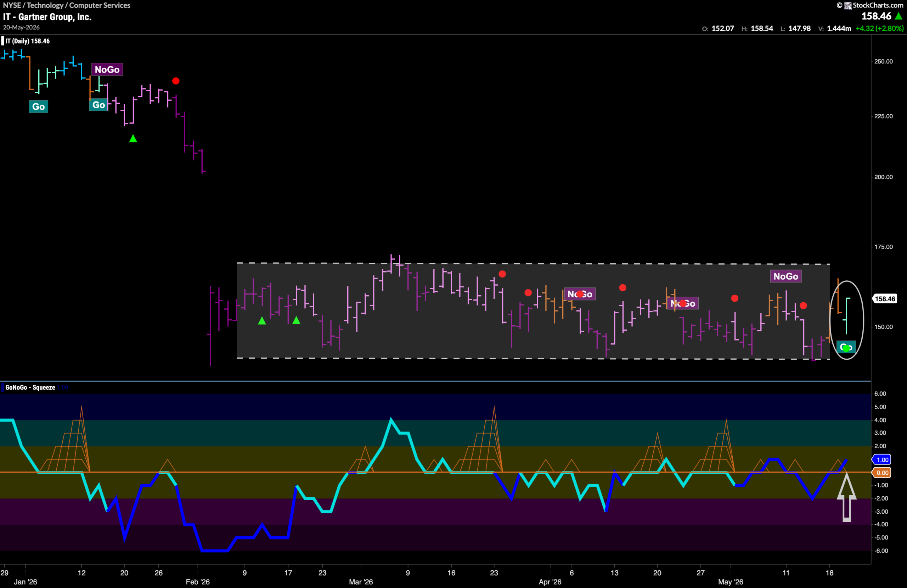
Task: Click the 6.00 oscillator axis label
Action: (880, 394)
